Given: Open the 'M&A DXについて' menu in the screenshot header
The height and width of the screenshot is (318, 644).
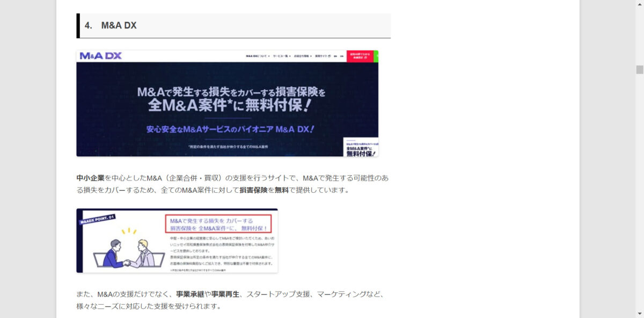Looking at the screenshot, I should click(258, 56).
